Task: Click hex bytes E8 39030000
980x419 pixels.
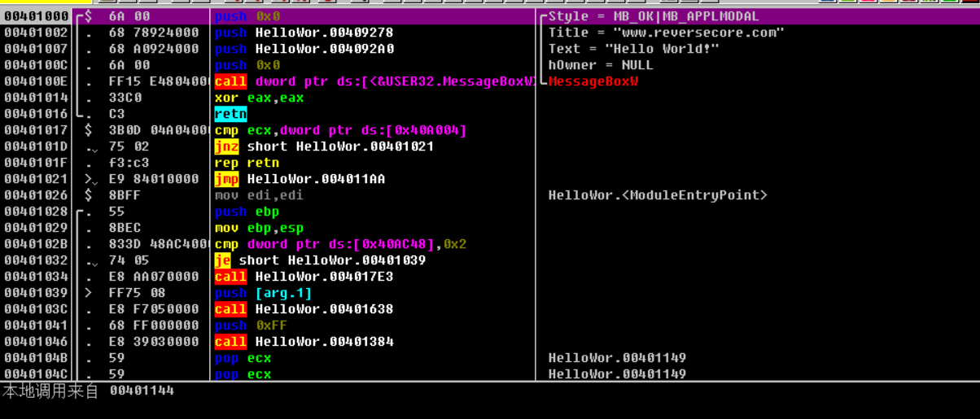Action: (x=153, y=342)
